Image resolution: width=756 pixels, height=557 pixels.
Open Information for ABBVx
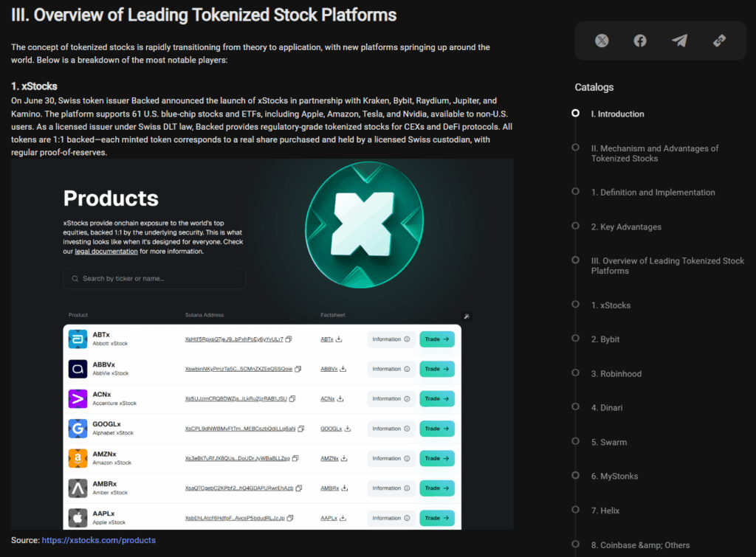(391, 369)
